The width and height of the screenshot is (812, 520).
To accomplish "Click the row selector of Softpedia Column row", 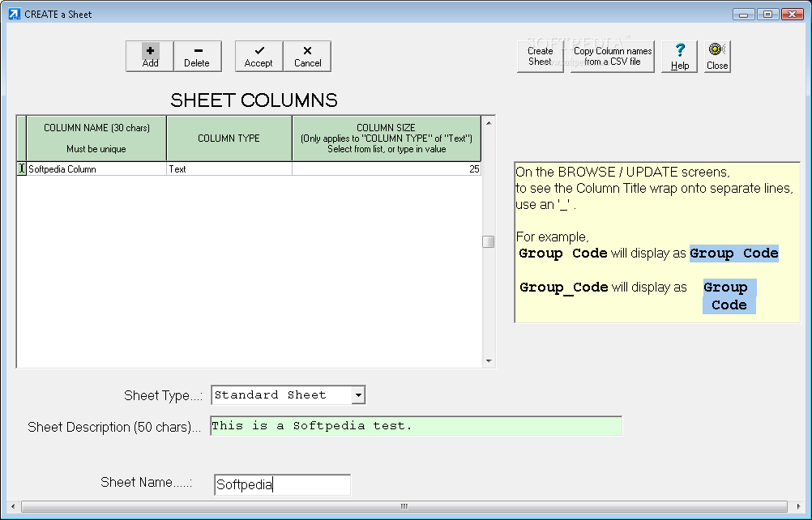I will tap(21, 169).
